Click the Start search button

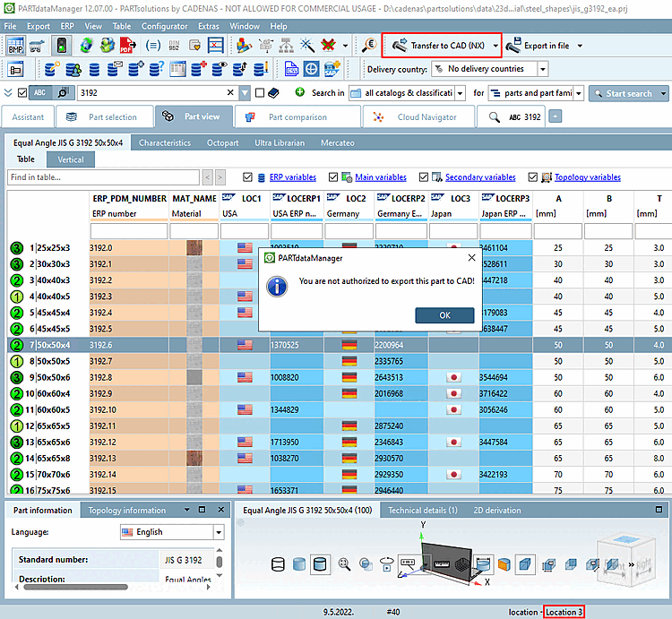point(628,93)
